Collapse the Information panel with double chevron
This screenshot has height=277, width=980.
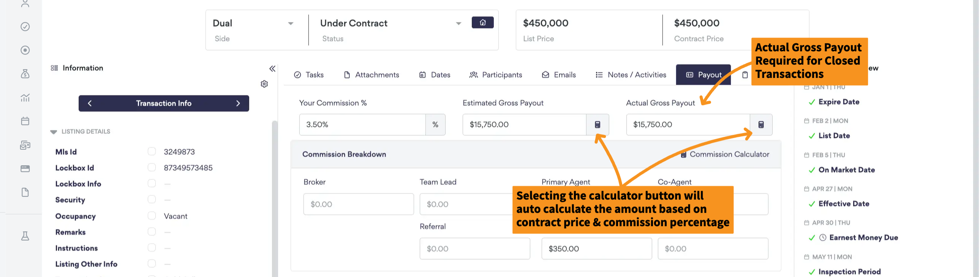click(272, 68)
